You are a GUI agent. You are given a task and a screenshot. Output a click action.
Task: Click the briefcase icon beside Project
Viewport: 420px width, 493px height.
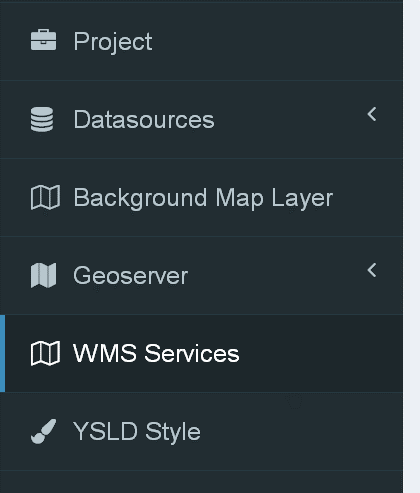(43, 40)
